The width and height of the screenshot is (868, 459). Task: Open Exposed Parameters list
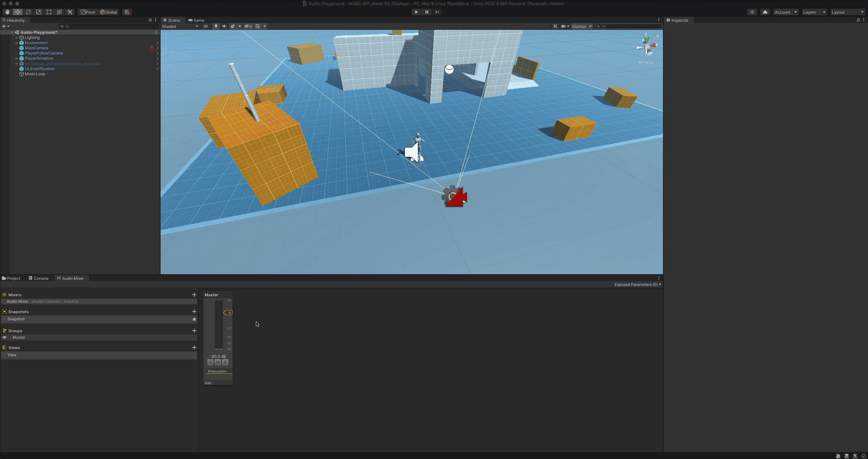637,285
